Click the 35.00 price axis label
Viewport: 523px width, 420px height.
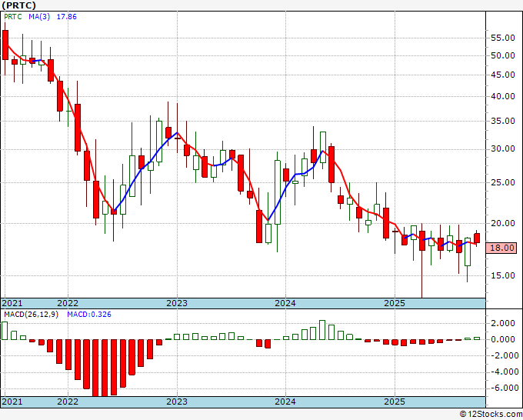pyautogui.click(x=503, y=121)
